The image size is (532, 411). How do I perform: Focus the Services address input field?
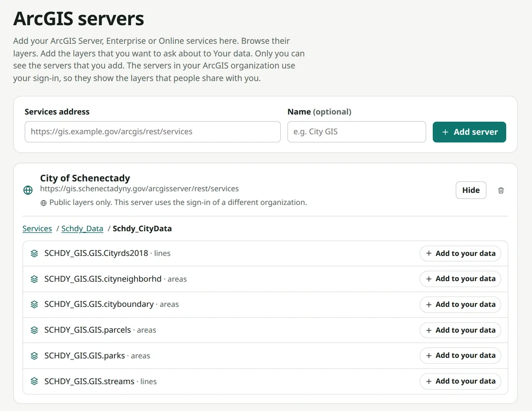pyautogui.click(x=152, y=132)
